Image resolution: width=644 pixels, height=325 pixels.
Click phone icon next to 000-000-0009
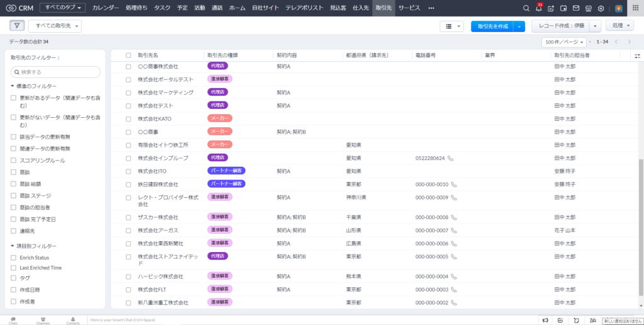[454, 198]
